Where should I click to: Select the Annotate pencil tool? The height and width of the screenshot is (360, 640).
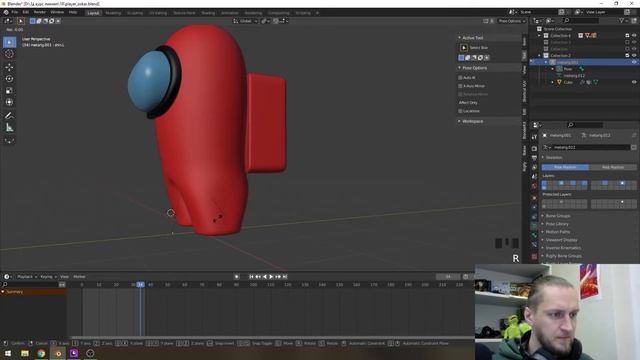point(9,116)
